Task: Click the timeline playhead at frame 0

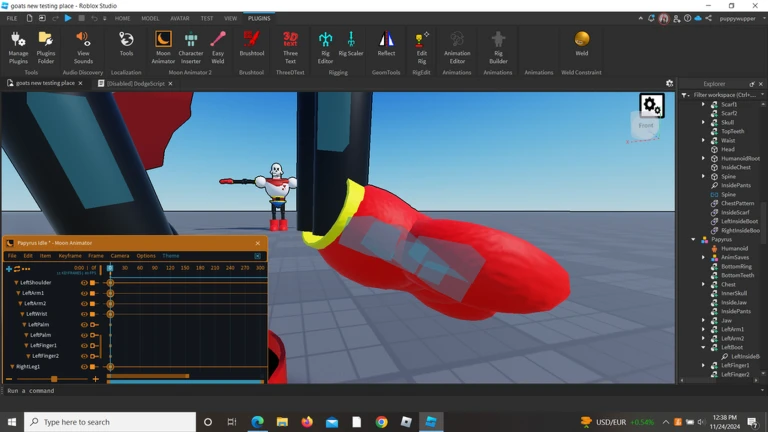Action: [x=110, y=268]
